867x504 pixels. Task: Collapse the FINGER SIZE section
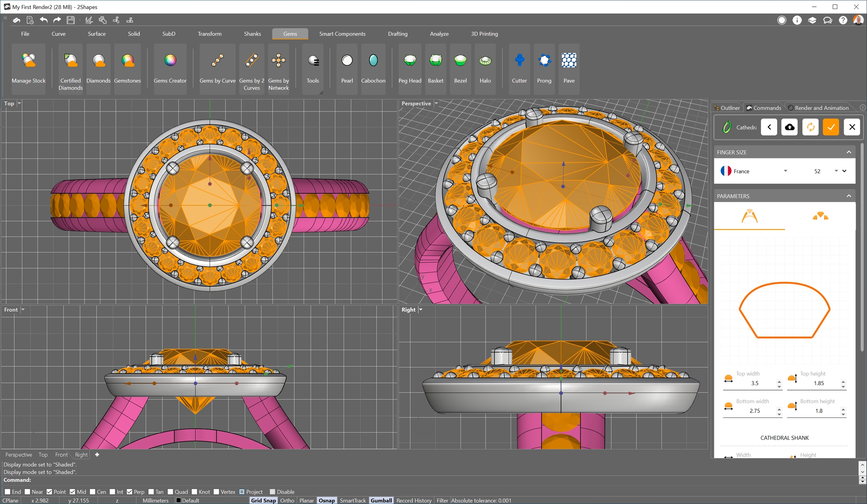point(849,152)
